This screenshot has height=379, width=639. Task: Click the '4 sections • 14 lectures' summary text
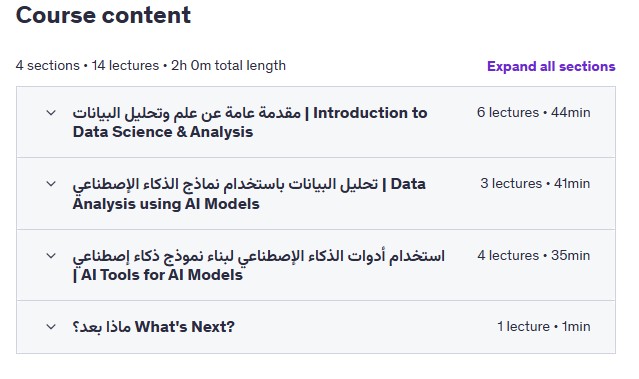[x=87, y=65]
